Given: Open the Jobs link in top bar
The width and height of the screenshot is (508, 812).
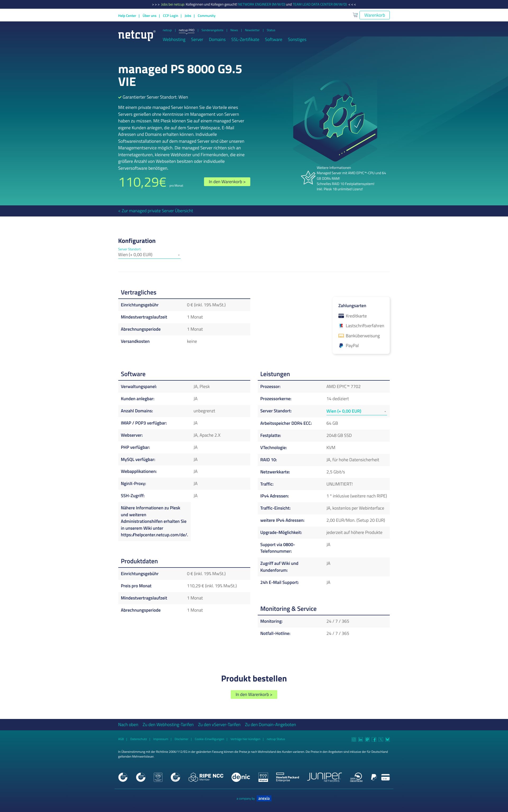Looking at the screenshot, I should coord(188,16).
